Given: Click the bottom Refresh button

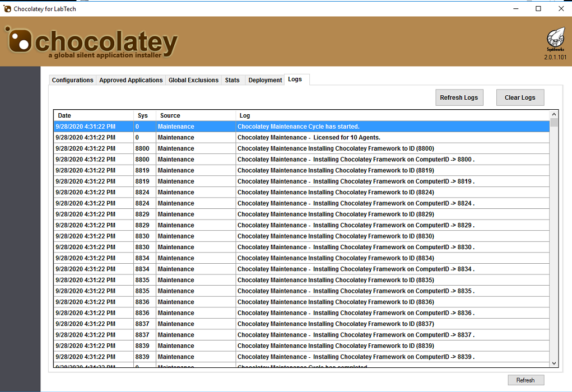Looking at the screenshot, I should tap(525, 380).
